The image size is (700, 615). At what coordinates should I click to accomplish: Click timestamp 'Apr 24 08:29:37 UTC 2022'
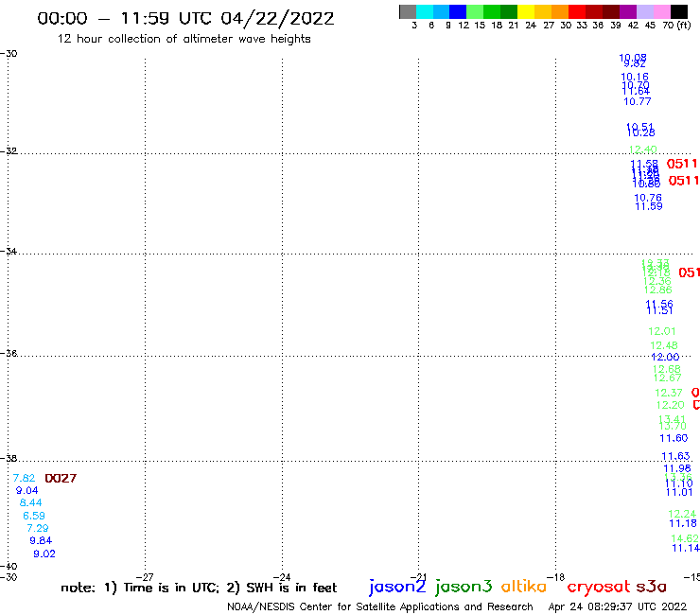[x=618, y=606]
